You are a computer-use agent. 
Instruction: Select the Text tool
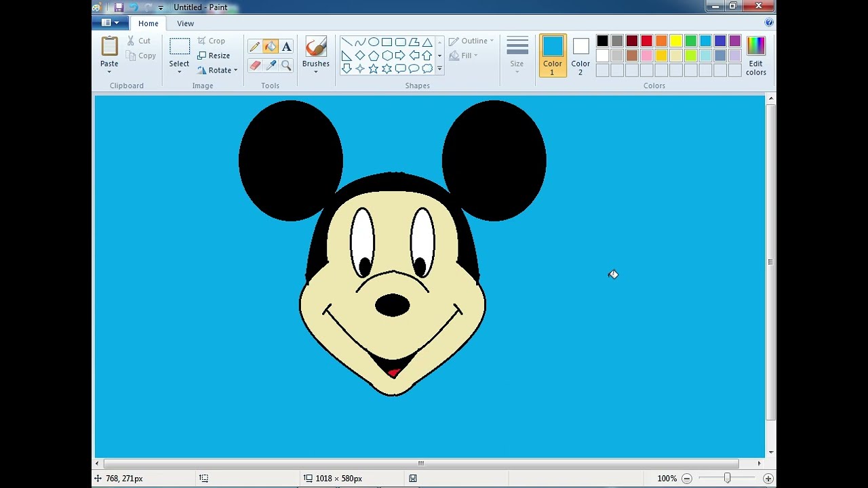(286, 47)
